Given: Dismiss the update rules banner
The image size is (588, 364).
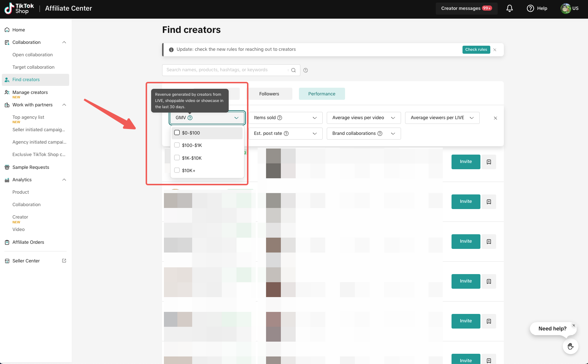Looking at the screenshot, I should (x=495, y=50).
